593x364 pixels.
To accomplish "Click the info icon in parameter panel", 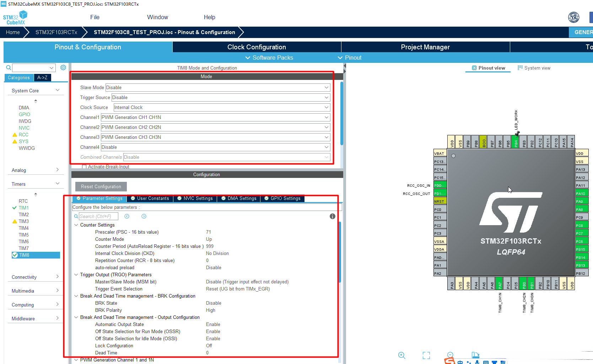I will 332,216.
